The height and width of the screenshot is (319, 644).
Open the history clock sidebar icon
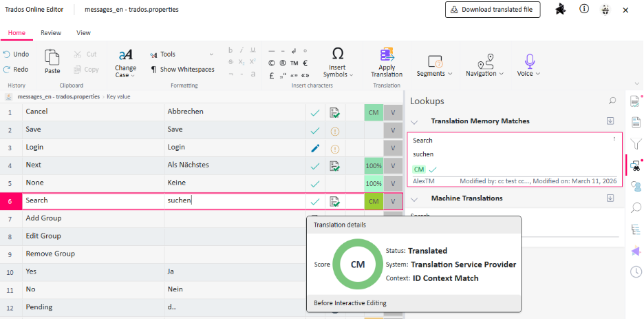click(x=636, y=271)
